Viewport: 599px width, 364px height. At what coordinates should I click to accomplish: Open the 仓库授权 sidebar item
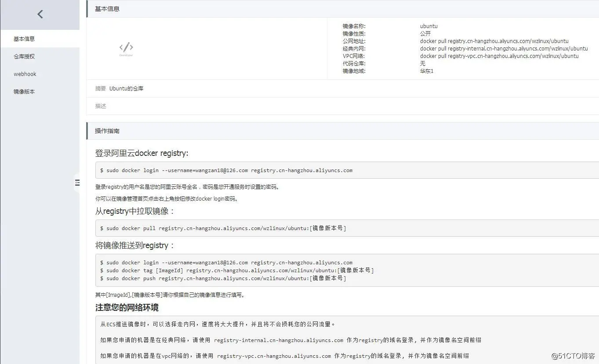(x=40, y=56)
